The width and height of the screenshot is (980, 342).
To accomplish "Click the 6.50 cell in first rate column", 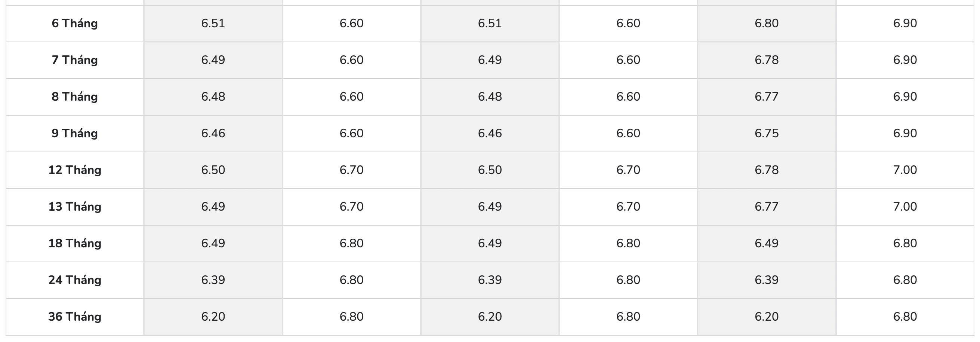I will pyautogui.click(x=213, y=170).
